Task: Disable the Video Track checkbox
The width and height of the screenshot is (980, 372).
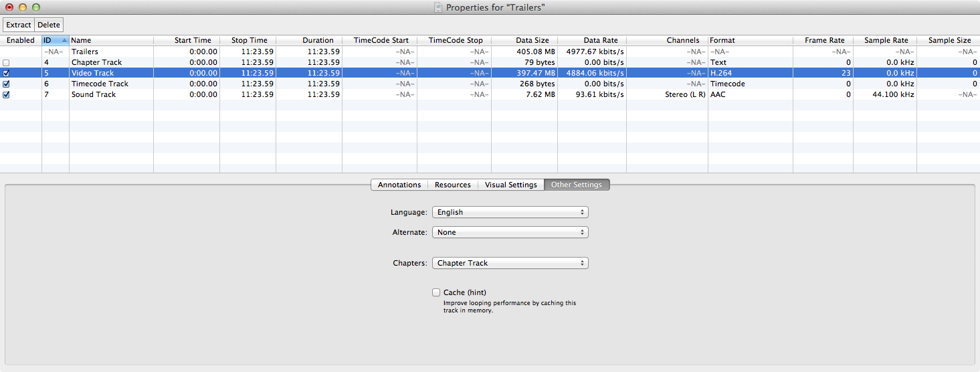Action: tap(6, 73)
